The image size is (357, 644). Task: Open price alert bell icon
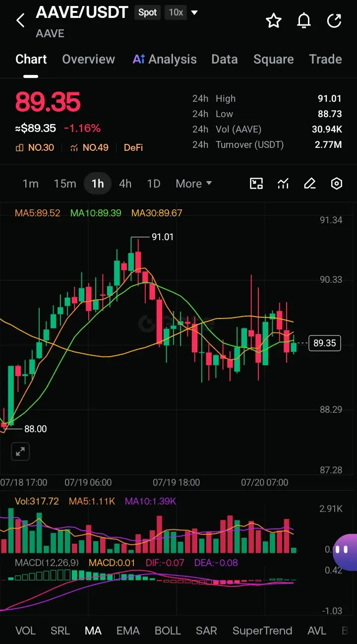[304, 20]
